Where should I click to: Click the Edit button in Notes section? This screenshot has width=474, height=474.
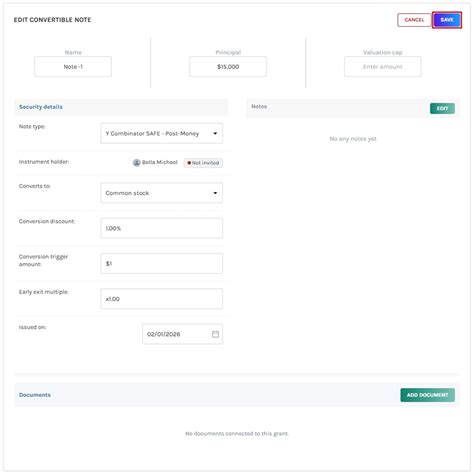tap(442, 108)
